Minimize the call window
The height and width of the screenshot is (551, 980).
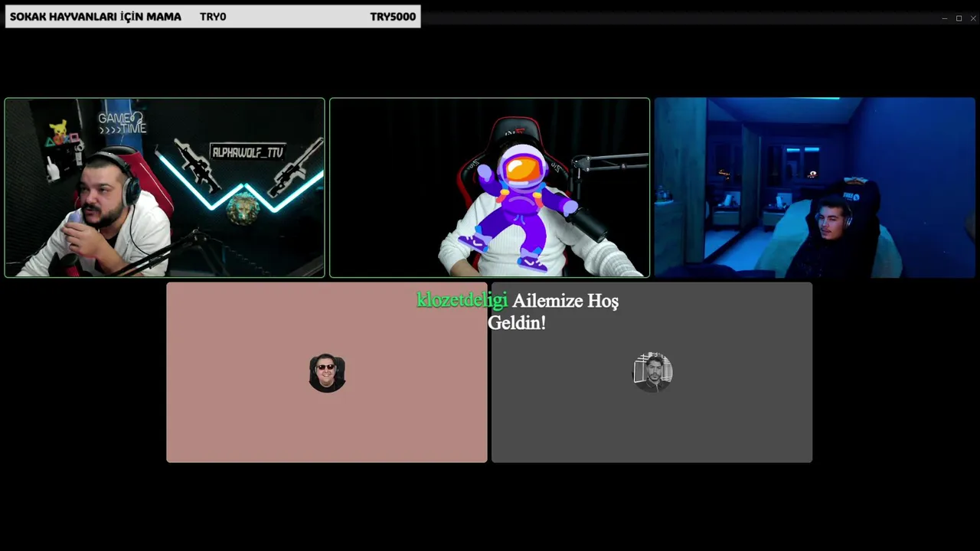[x=945, y=18]
